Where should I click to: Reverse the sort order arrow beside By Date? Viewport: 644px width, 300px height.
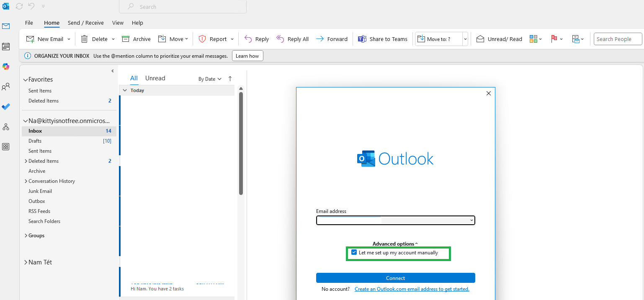tap(230, 79)
